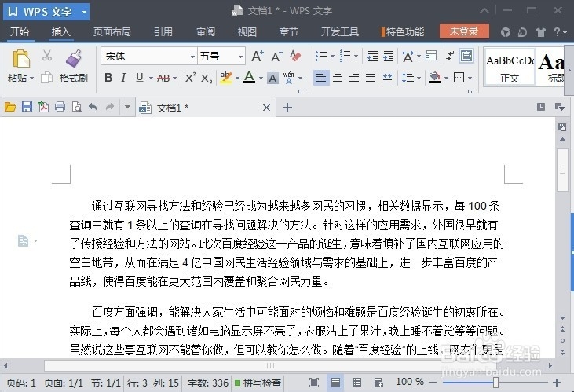The image size is (574, 392).
Task: Open the file folder icon
Action: point(10,107)
